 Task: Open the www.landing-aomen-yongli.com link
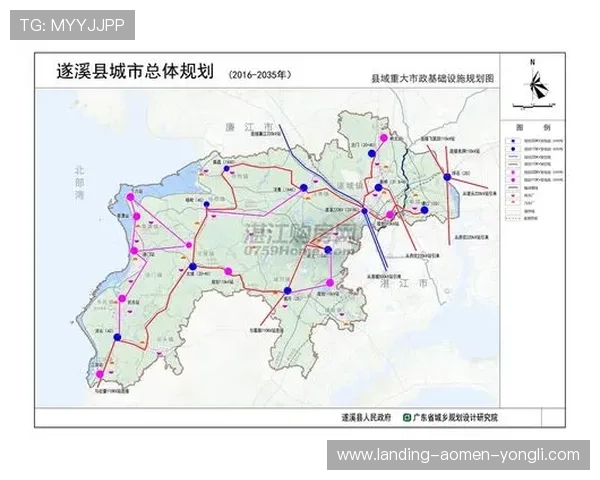click(458, 455)
